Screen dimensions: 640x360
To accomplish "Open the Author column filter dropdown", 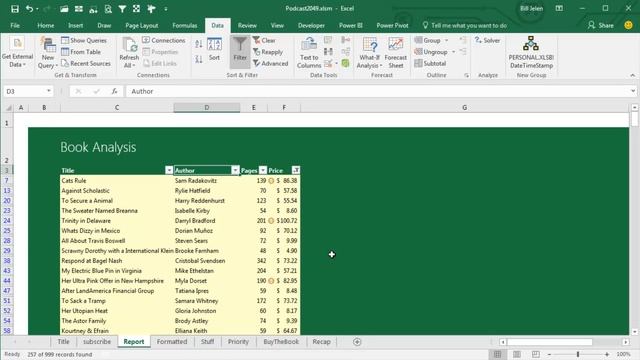I will point(235,170).
